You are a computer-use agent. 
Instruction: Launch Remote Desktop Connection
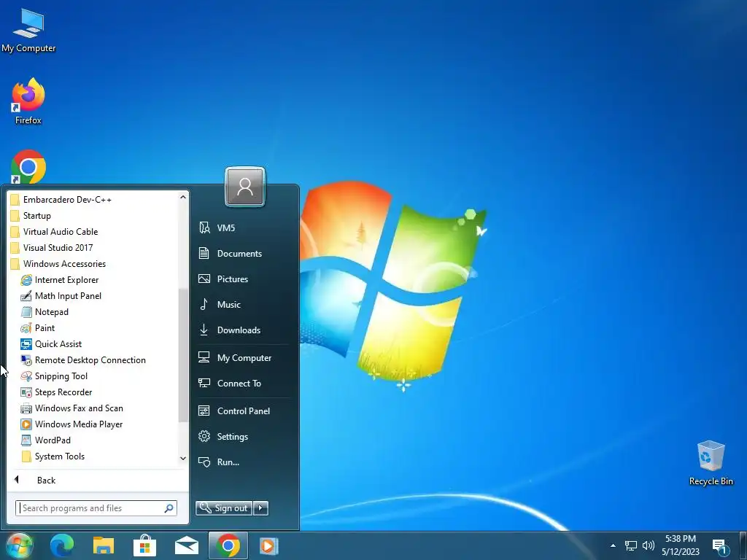click(x=83, y=360)
